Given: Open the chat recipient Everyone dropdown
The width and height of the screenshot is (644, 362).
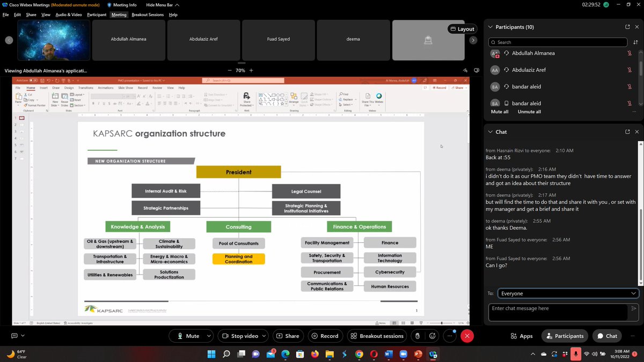Looking at the screenshot, I should (x=568, y=293).
